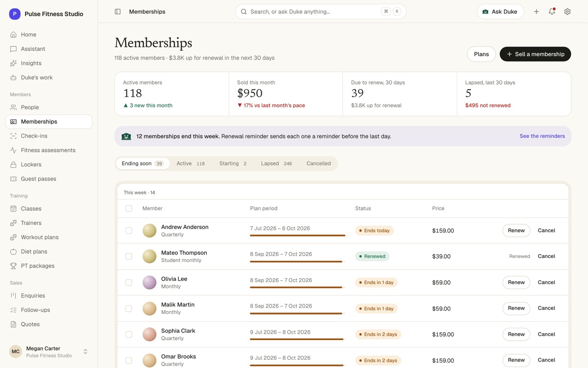Open Enquiries icon under Sales

click(x=13, y=296)
